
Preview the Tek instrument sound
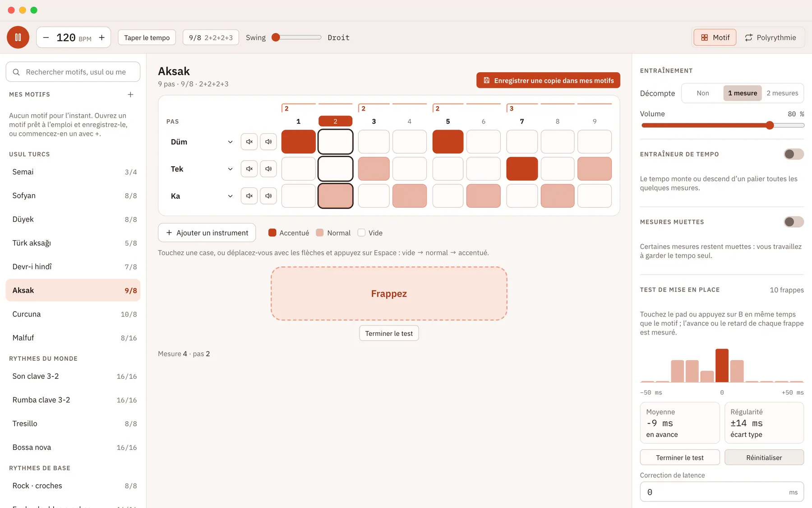[268, 169]
